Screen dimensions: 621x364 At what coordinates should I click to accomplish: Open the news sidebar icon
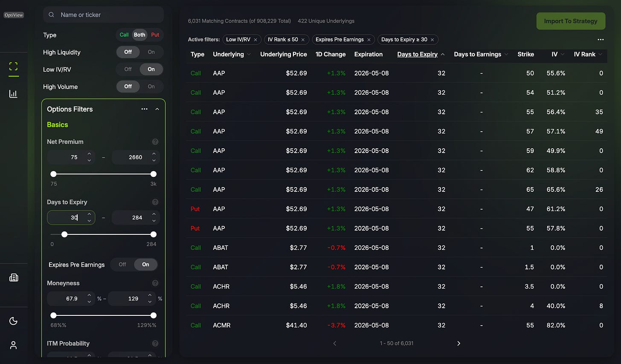coord(13,277)
